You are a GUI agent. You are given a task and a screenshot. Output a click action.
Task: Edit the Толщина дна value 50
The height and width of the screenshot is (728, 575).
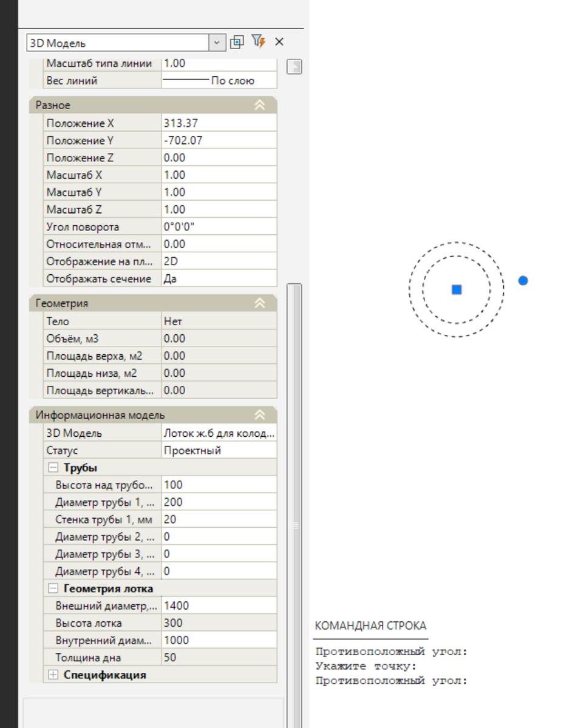pos(219,658)
